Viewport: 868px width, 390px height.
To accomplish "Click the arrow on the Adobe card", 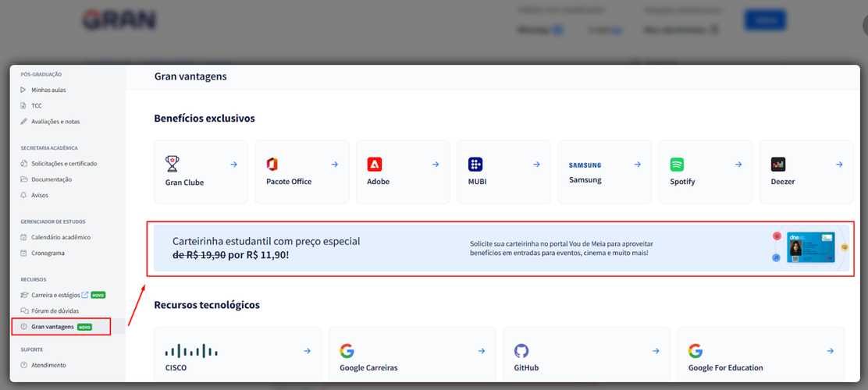I will coord(436,165).
